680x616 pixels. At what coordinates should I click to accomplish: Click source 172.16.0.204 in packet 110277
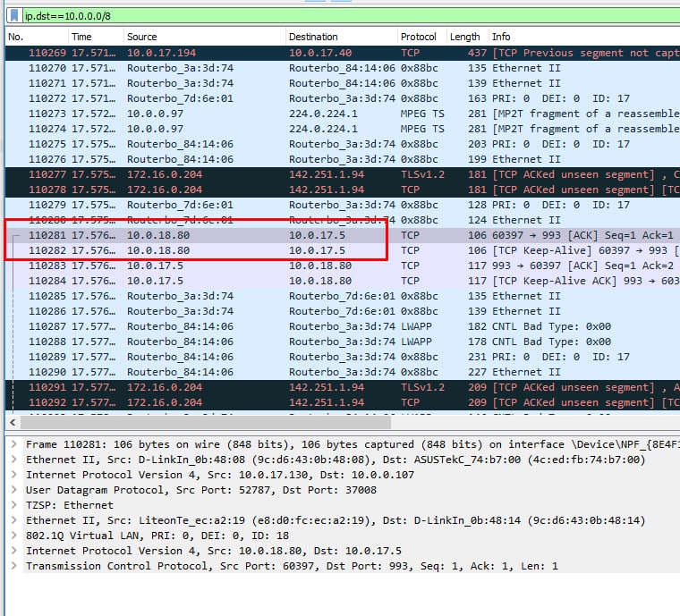click(x=165, y=174)
